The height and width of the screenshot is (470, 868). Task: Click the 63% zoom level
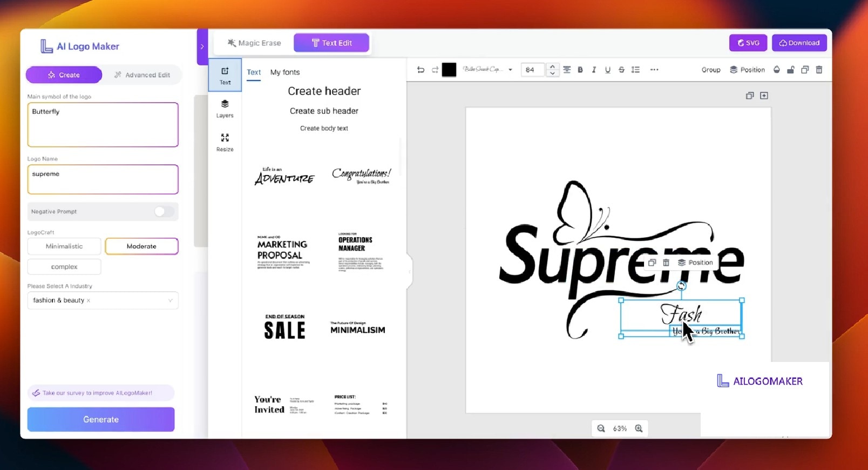pos(620,428)
